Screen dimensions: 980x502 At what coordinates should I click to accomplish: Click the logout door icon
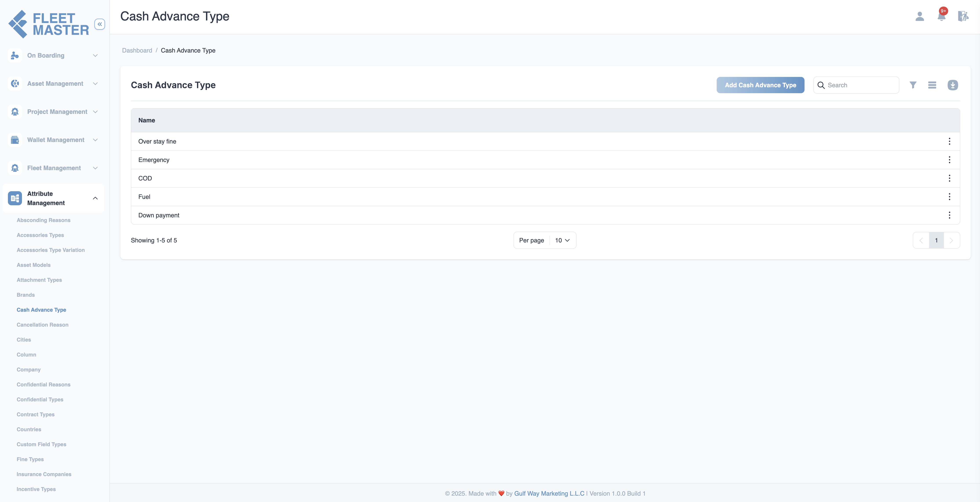(x=963, y=16)
